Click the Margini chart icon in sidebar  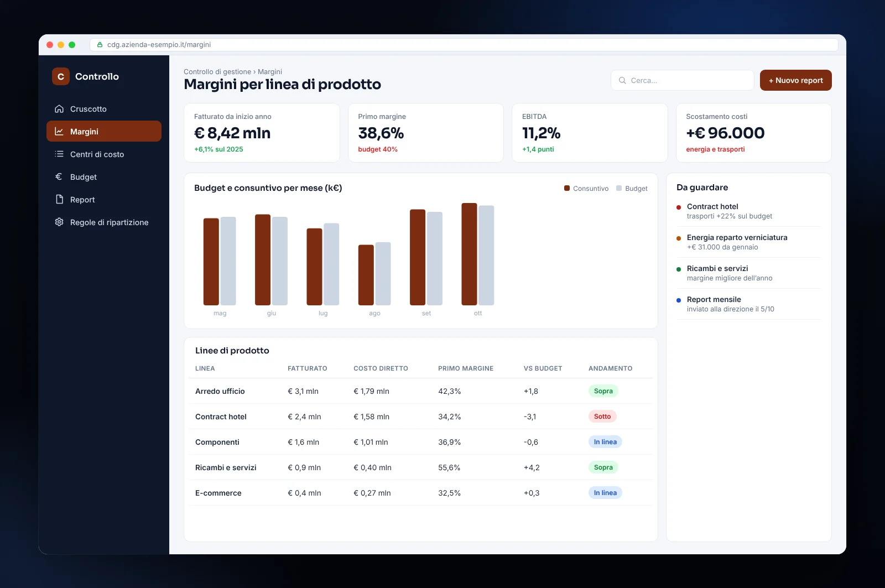point(59,132)
